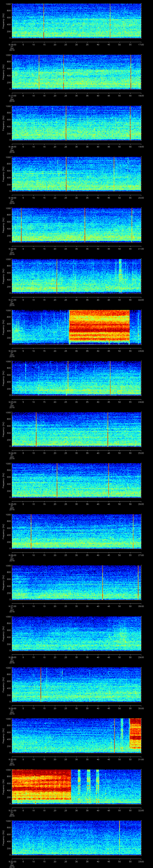The width and height of the screenshot is (153, 868).
Task: Click the 9:22:00 start time label
Action: (x=12, y=351)
